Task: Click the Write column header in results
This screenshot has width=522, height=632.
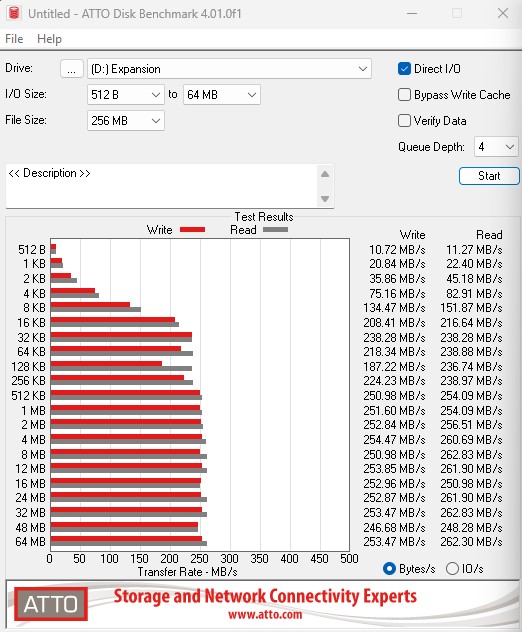Action: pyautogui.click(x=412, y=235)
